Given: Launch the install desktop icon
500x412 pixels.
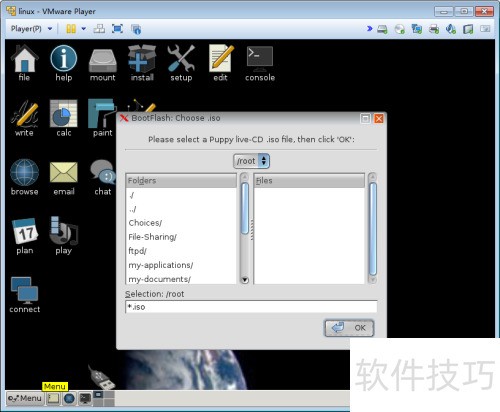Looking at the screenshot, I should coord(142,63).
